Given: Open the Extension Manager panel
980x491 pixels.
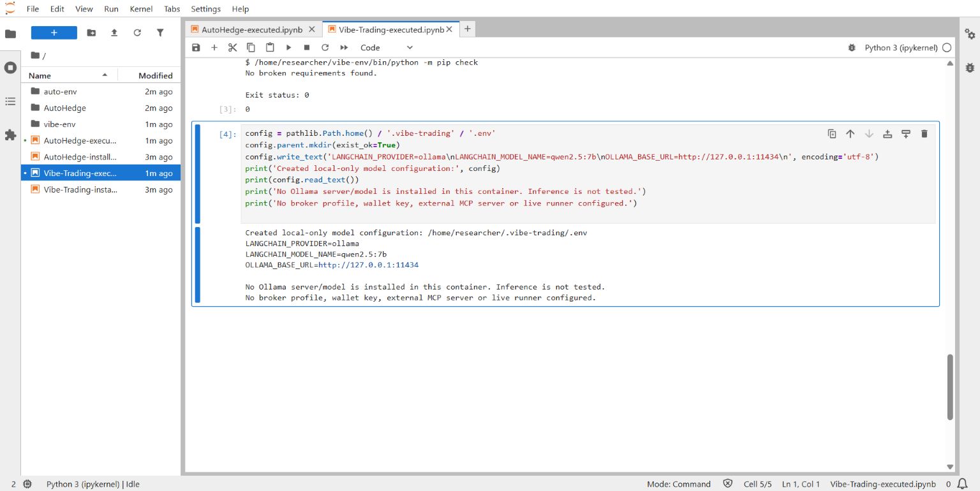Looking at the screenshot, I should (10, 135).
